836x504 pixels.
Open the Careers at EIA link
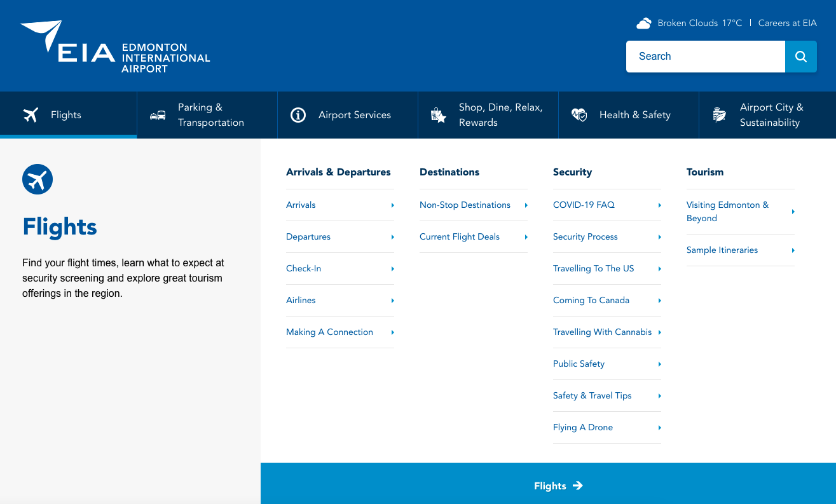(x=788, y=24)
